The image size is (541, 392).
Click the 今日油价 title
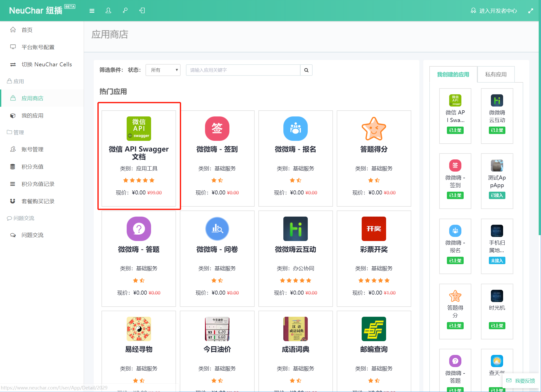(x=217, y=350)
